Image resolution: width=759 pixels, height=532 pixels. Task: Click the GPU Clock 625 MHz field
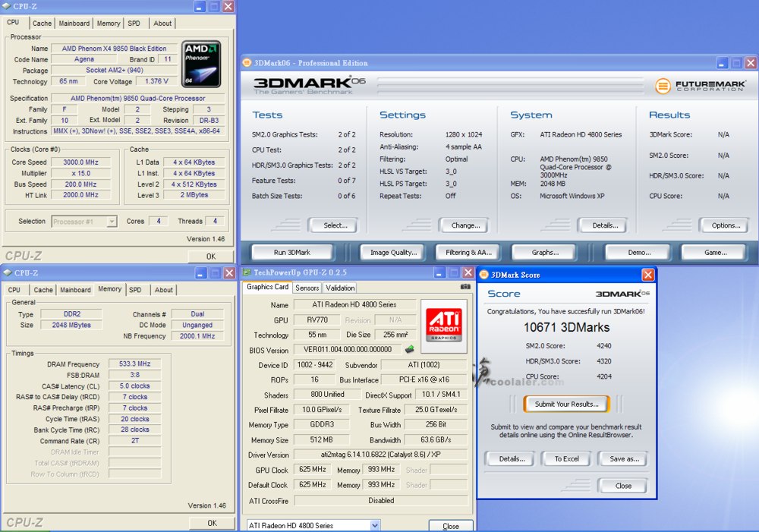pos(312,470)
